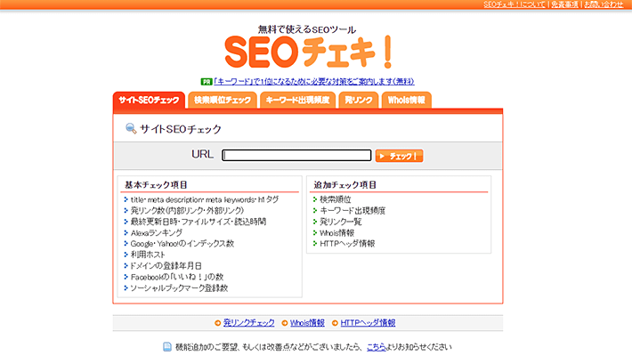Open the SEOチェキ！について header link

514,4
